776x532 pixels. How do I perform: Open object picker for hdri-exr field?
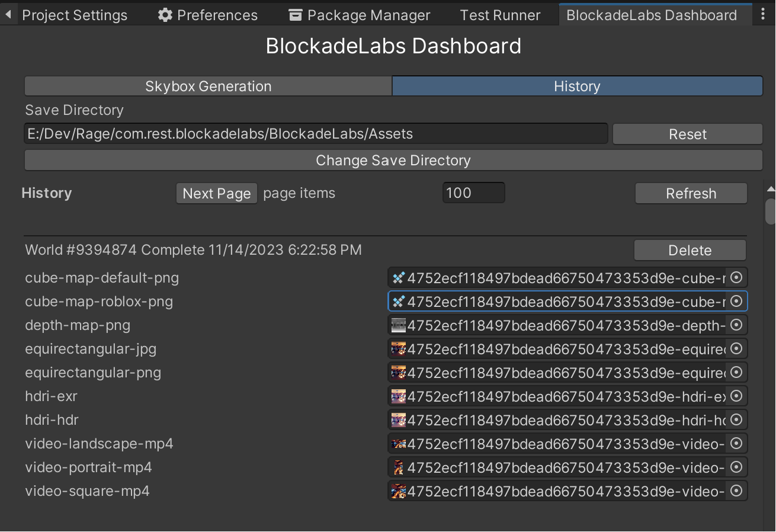[736, 396]
